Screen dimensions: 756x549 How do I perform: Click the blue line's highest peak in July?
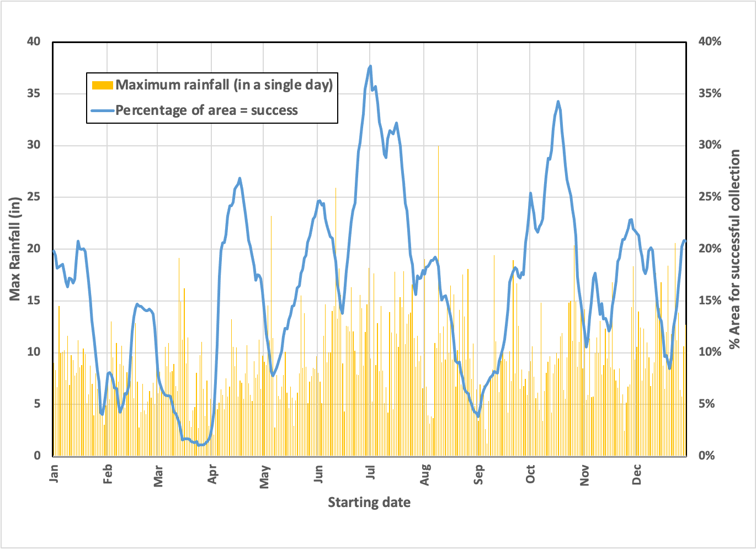(370, 66)
